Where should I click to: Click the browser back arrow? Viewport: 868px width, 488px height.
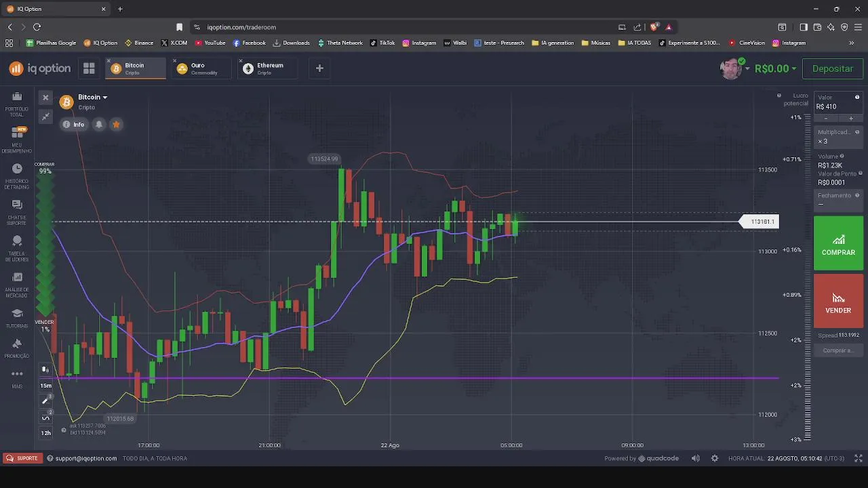pos(9,27)
